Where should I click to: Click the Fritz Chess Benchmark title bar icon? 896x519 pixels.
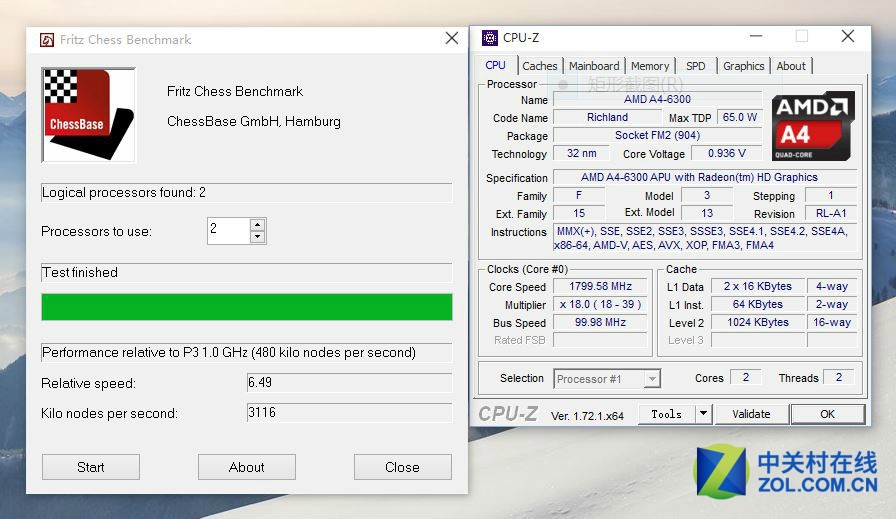(46, 40)
